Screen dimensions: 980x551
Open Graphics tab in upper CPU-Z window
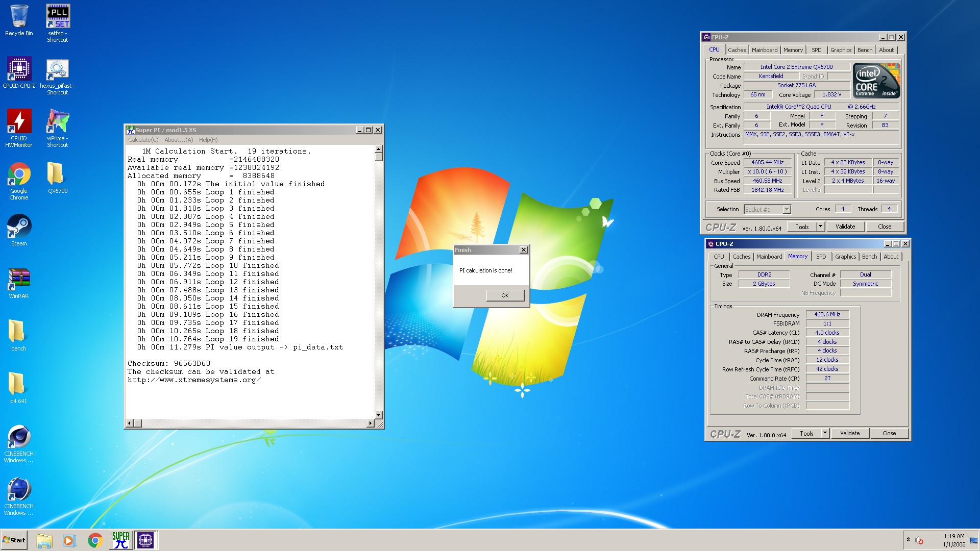[x=841, y=50]
